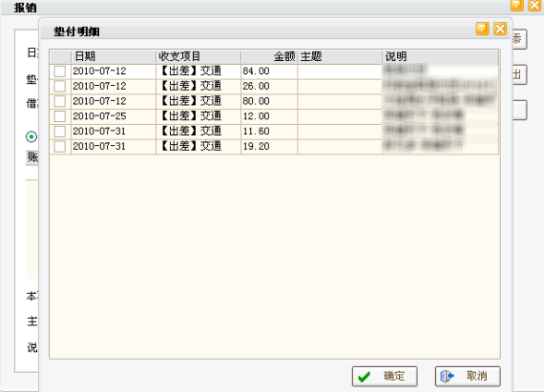This screenshot has height=392, width=544.
Task: Confirm selection with 确定 button
Action: [x=385, y=377]
